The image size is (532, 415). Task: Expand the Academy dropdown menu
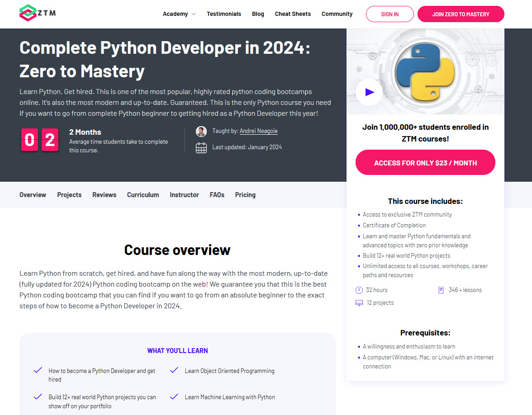click(x=179, y=14)
